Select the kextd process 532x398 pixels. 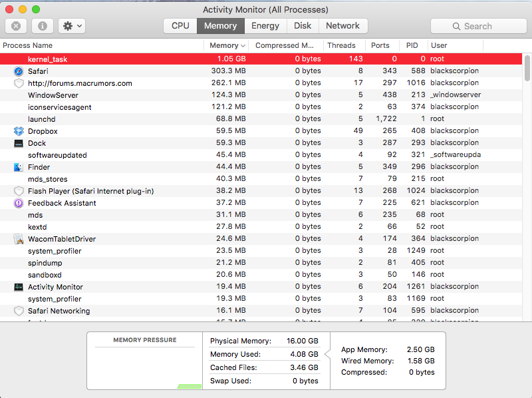click(261, 227)
